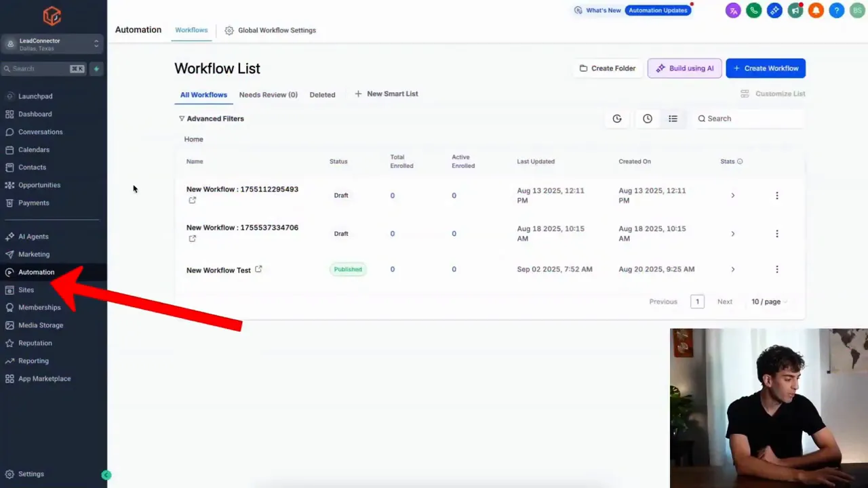Expand stats chevron for New Workflow Test
Screen dimensions: 868x488
(x=732, y=269)
